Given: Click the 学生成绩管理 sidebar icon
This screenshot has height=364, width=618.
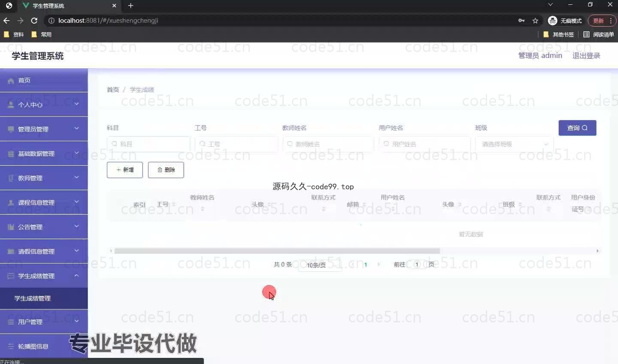Looking at the screenshot, I should pos(11,276).
